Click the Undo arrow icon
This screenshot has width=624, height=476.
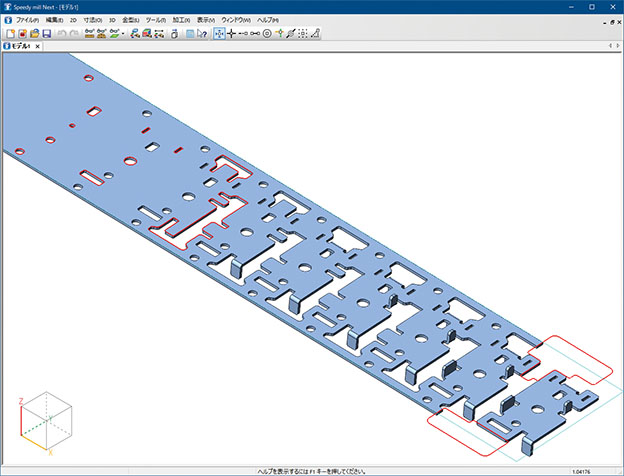tap(61, 33)
